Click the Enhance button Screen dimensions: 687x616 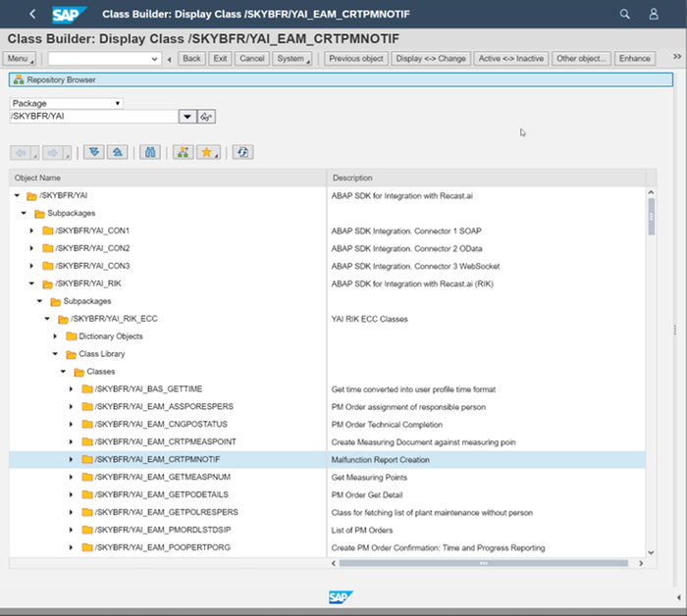click(634, 59)
